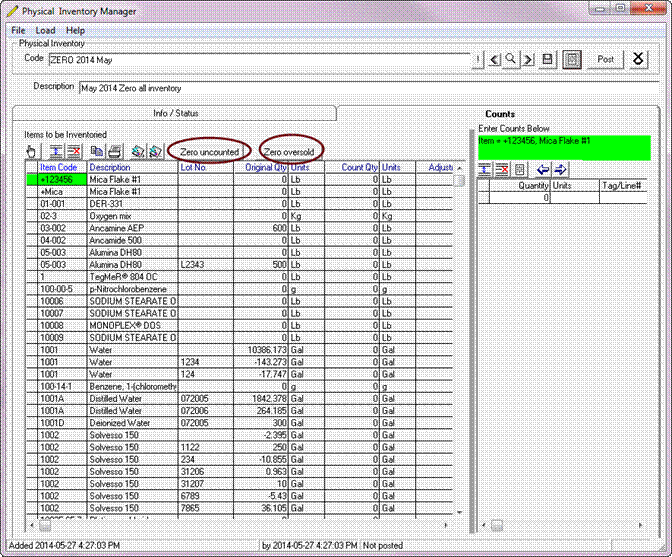Click first colored books icon in items toolbar
672x557 pixels.
pyautogui.click(x=138, y=152)
